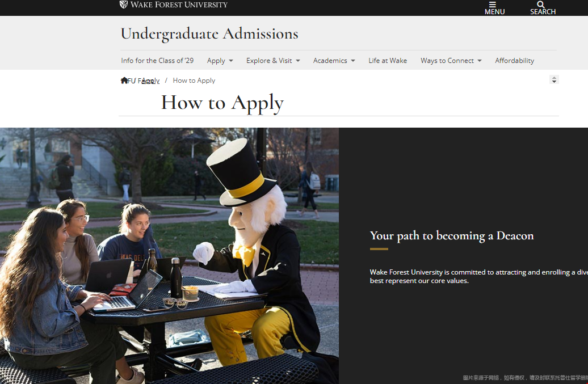This screenshot has width=588, height=384.
Task: Open Info for the Class of '29
Action: 157,60
